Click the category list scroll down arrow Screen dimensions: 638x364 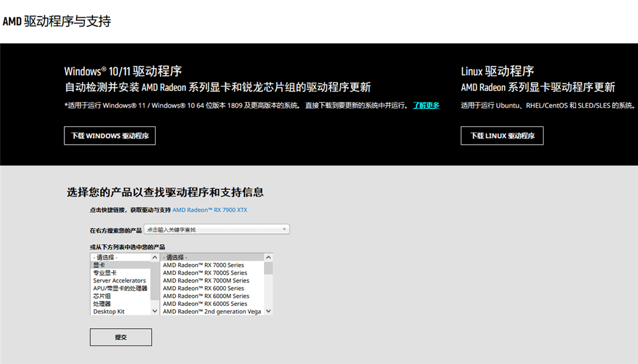point(155,311)
